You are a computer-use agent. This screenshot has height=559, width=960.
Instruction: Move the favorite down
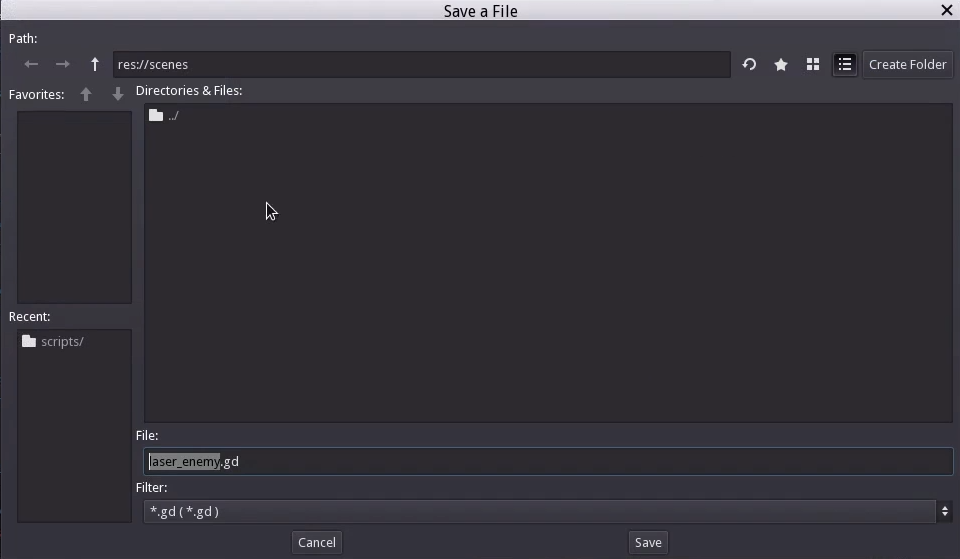tap(118, 94)
